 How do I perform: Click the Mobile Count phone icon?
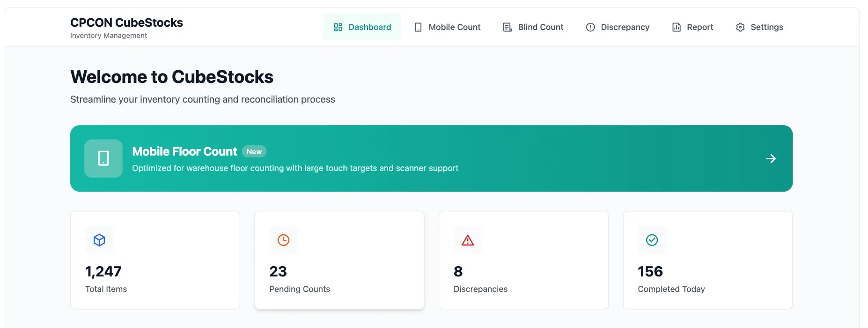pyautogui.click(x=418, y=27)
